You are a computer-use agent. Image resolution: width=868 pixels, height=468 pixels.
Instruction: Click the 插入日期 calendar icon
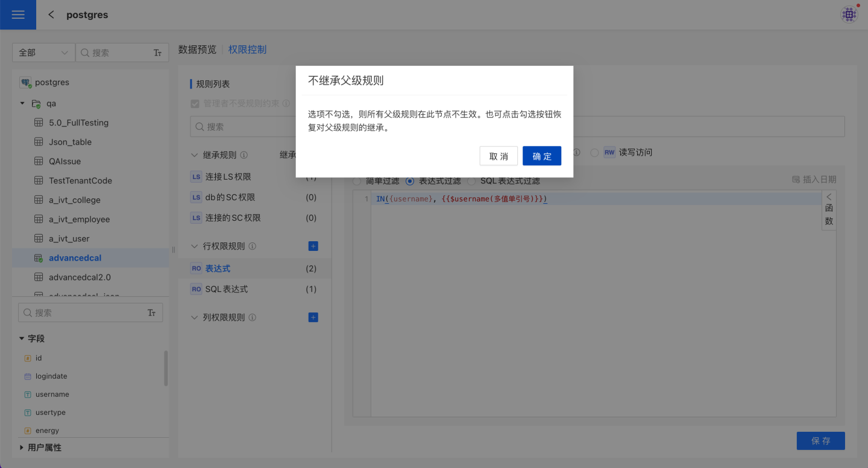(796, 180)
